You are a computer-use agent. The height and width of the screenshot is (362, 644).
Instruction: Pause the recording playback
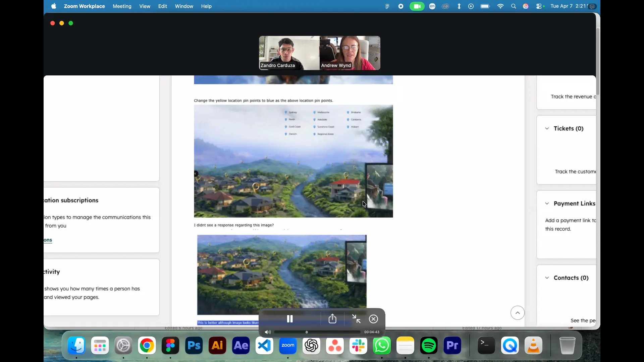tap(290, 319)
